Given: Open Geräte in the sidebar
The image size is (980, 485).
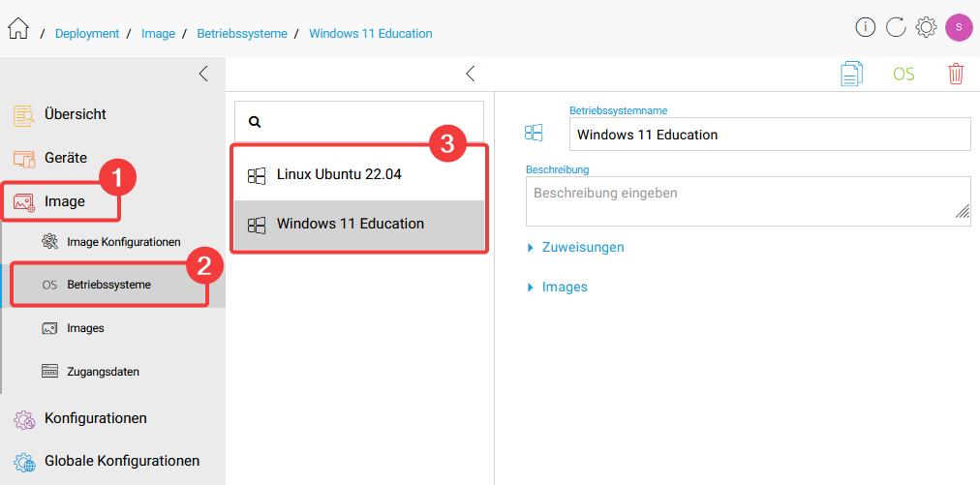Looking at the screenshot, I should [66, 158].
